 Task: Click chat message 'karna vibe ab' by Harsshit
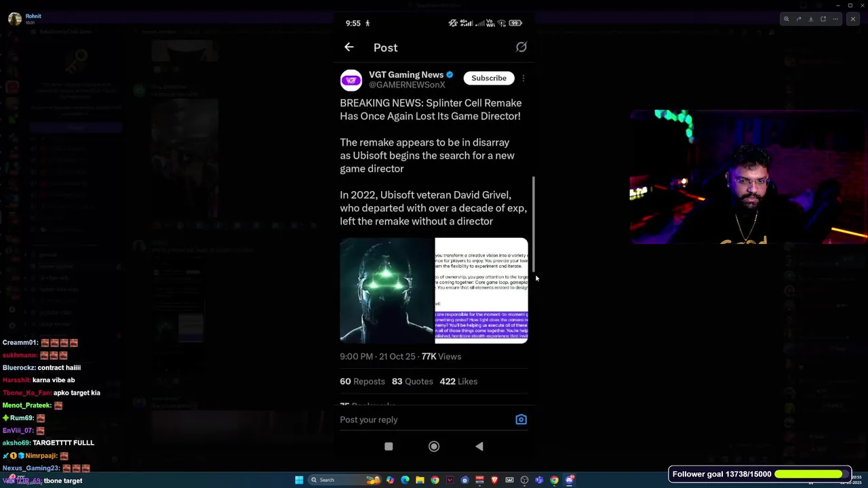[54, 380]
